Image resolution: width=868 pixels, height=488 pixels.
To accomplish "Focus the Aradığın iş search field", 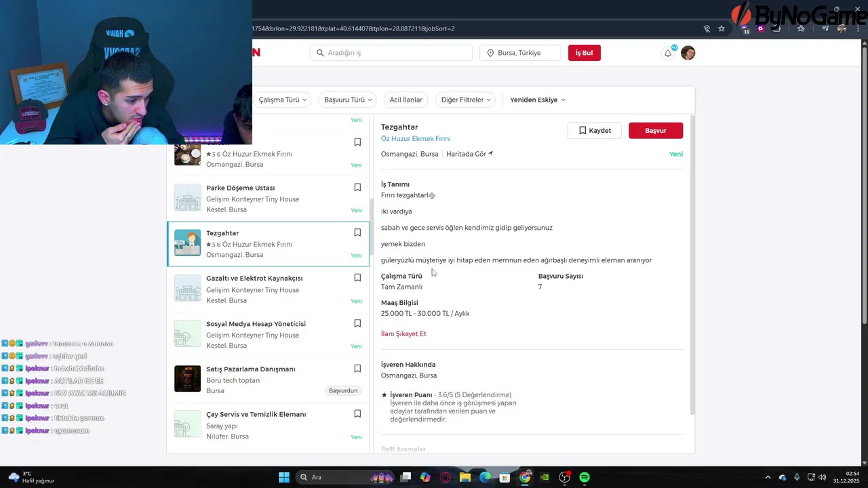I will tap(391, 53).
